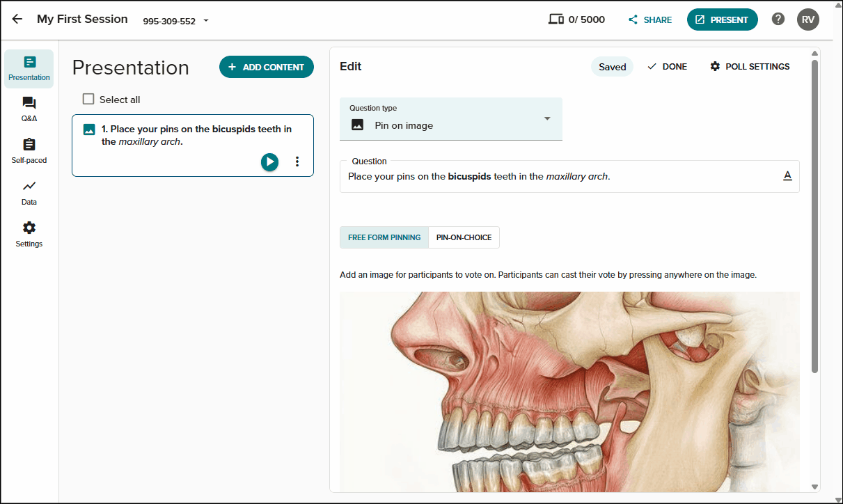Open the Data sidebar tab
The image size is (843, 504).
point(29,193)
